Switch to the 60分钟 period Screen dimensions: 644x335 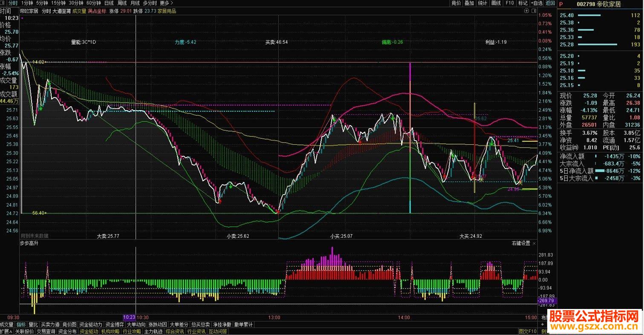pos(94,3)
